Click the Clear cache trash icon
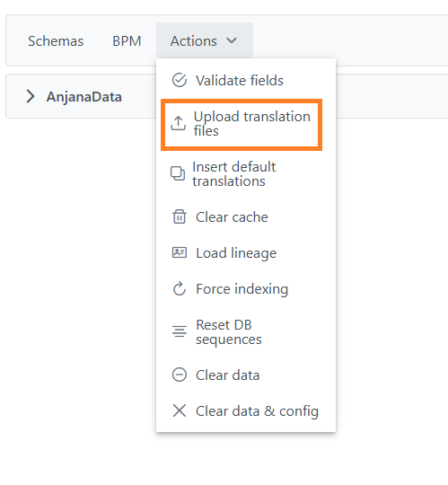The image size is (448, 485). point(180,216)
